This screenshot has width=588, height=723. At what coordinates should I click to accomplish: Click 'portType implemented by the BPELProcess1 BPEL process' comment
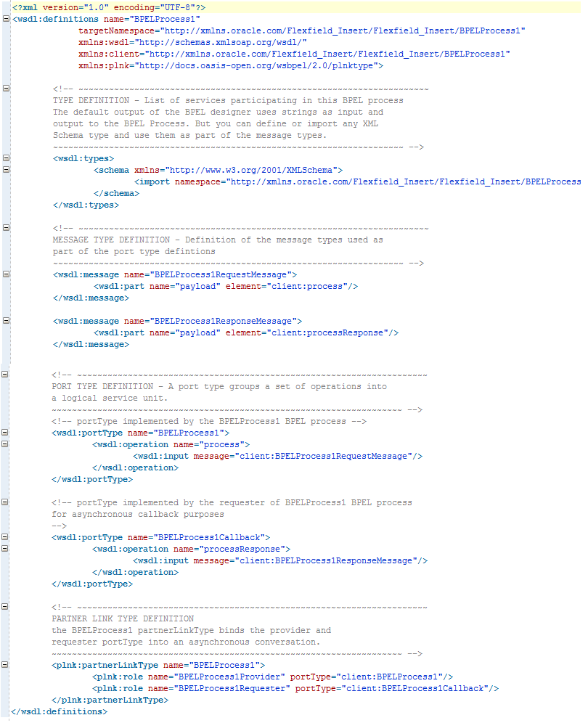point(209,422)
